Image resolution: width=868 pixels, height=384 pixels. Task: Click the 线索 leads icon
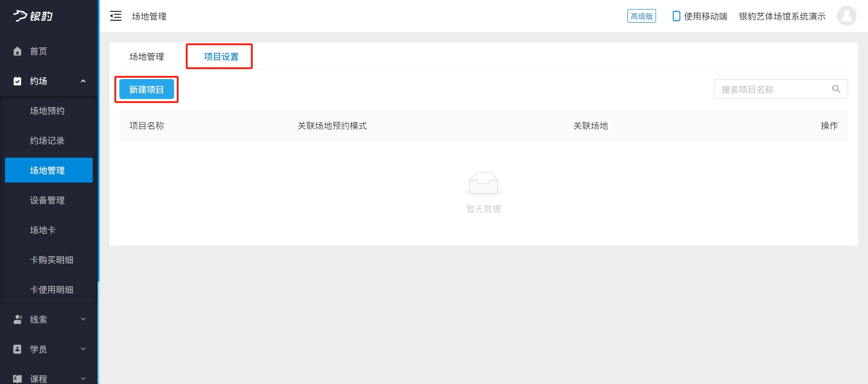point(18,319)
